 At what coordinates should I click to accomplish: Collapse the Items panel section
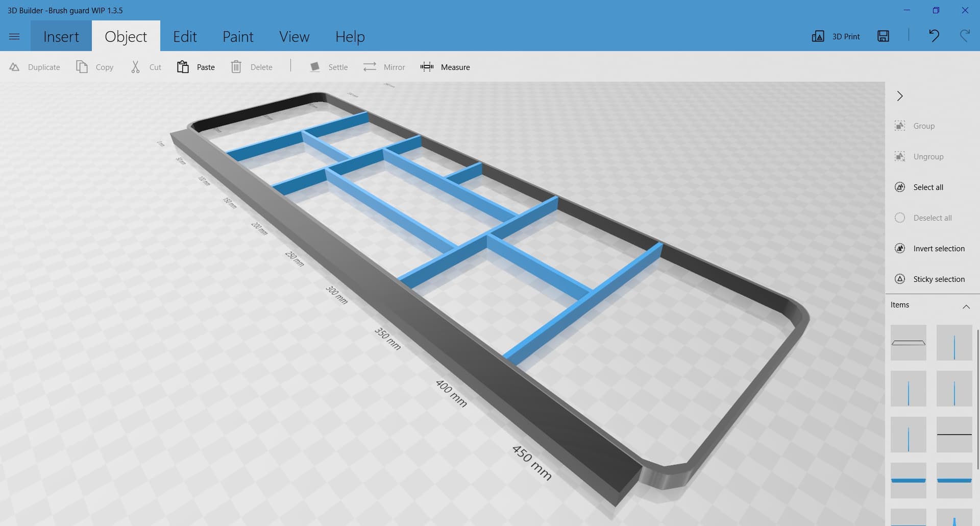(x=966, y=306)
